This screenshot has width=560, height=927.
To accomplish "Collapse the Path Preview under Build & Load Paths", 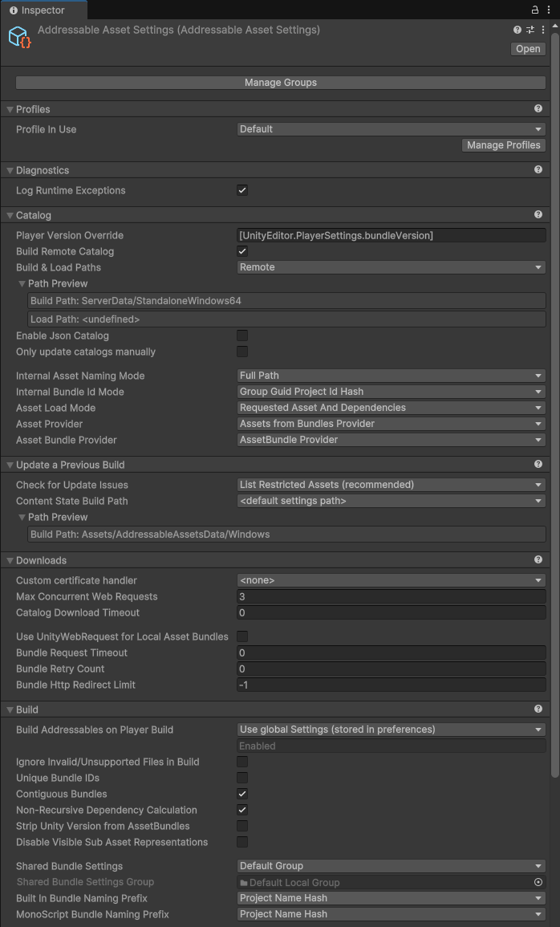I will [22, 283].
